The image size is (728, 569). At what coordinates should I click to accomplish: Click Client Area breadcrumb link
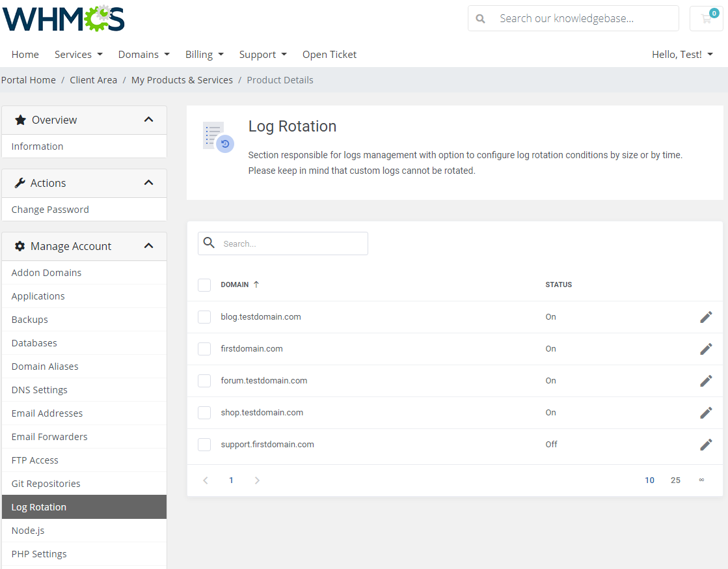[x=93, y=80]
